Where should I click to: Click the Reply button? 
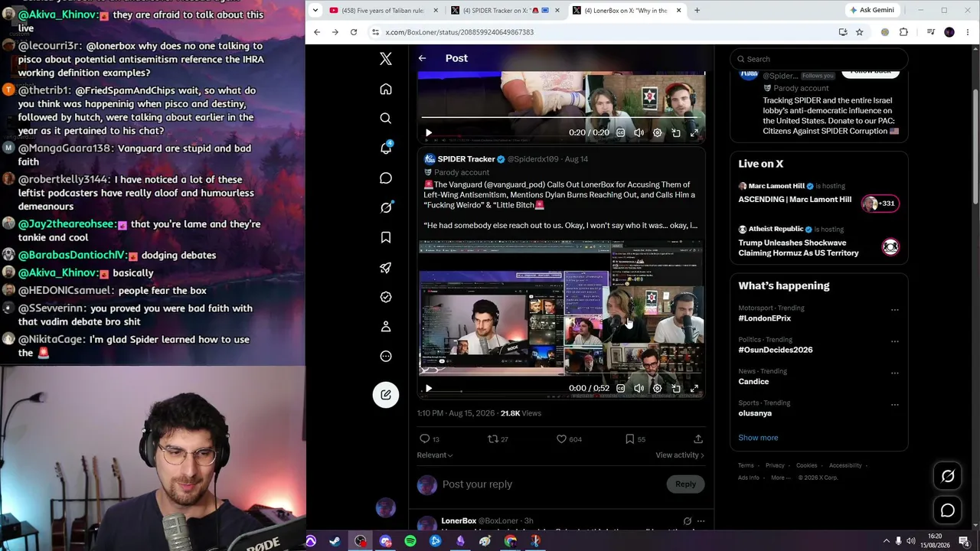(685, 484)
